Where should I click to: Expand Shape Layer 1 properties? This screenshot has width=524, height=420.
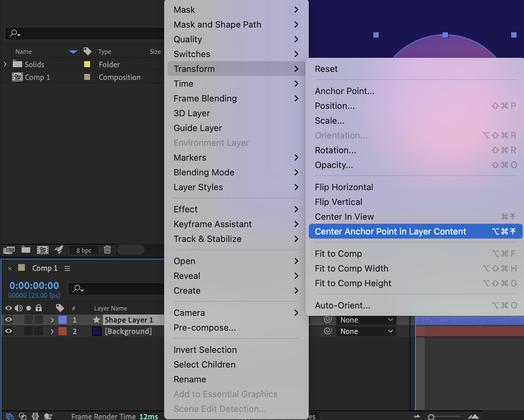tap(52, 320)
